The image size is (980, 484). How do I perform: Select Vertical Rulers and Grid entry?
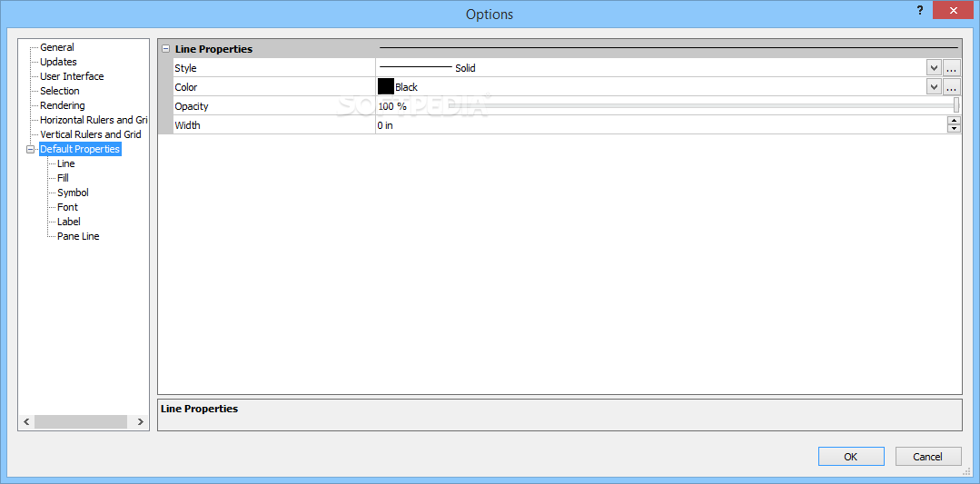tap(91, 134)
